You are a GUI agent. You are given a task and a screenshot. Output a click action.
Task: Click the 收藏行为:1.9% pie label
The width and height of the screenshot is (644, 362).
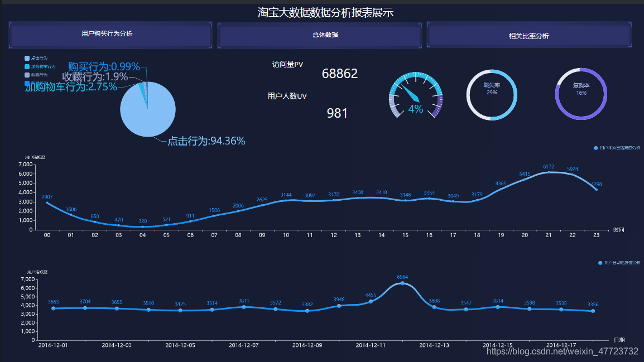pyautogui.click(x=95, y=77)
